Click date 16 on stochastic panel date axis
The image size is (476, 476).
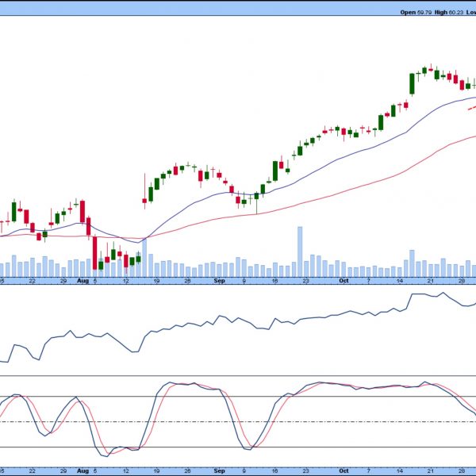pos(274,471)
